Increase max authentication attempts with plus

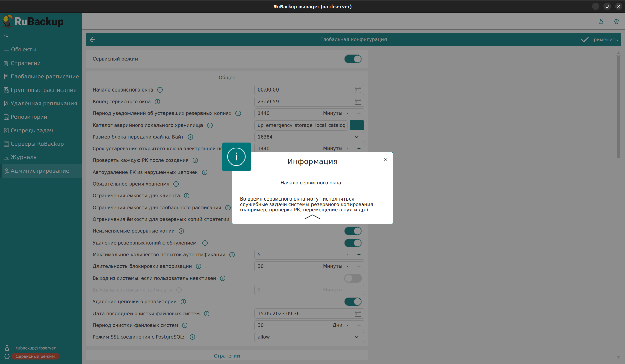[x=359, y=255]
